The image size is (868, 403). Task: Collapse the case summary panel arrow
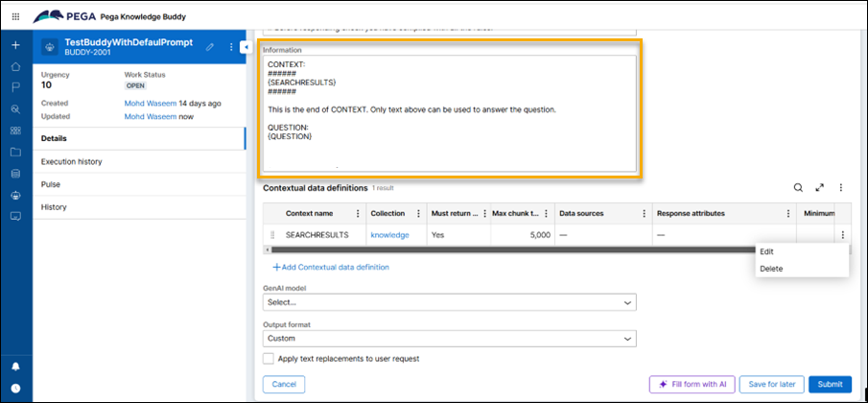[x=246, y=48]
